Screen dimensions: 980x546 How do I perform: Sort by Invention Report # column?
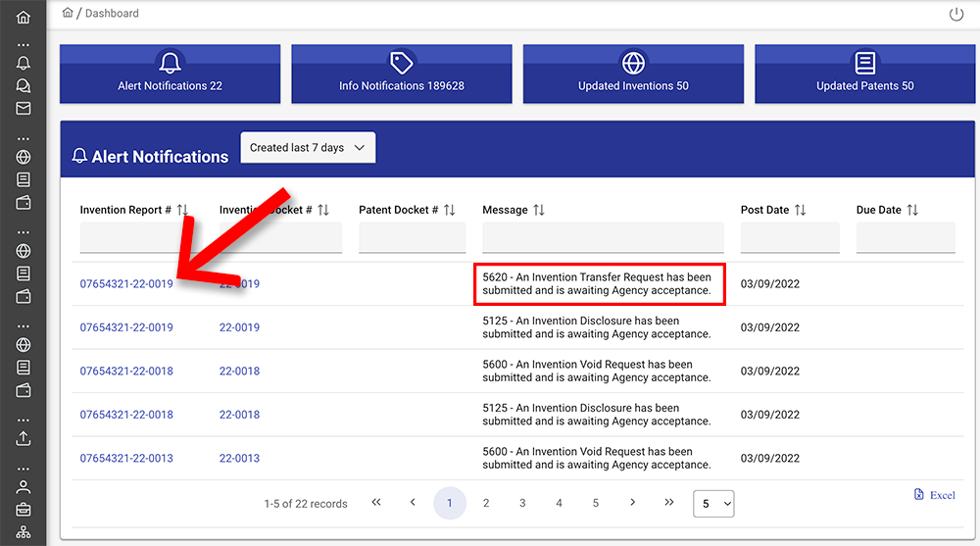(x=182, y=210)
